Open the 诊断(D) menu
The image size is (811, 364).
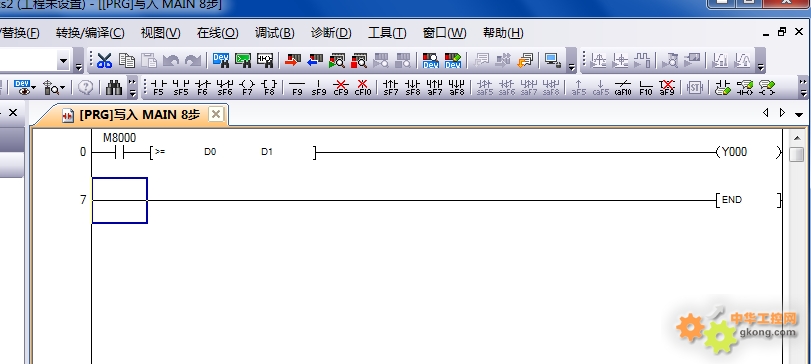pos(331,33)
